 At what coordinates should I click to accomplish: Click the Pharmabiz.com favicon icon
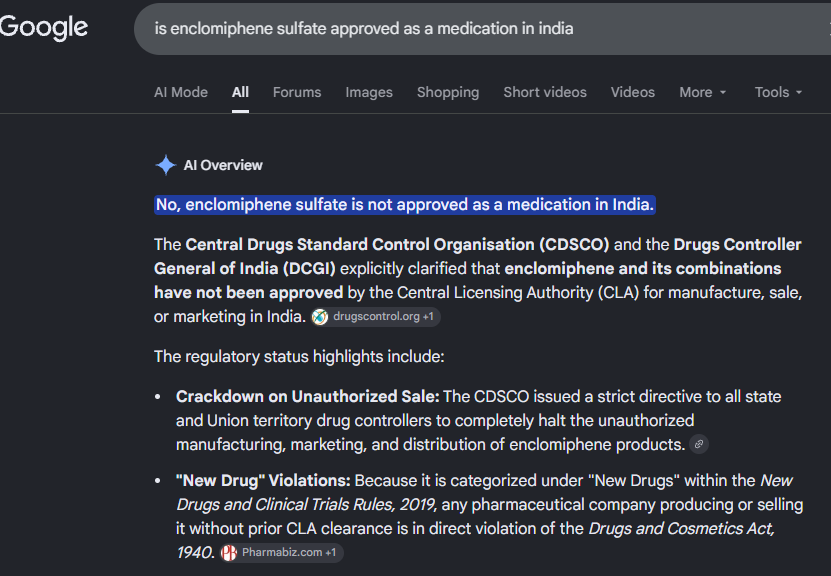pyautogui.click(x=229, y=553)
